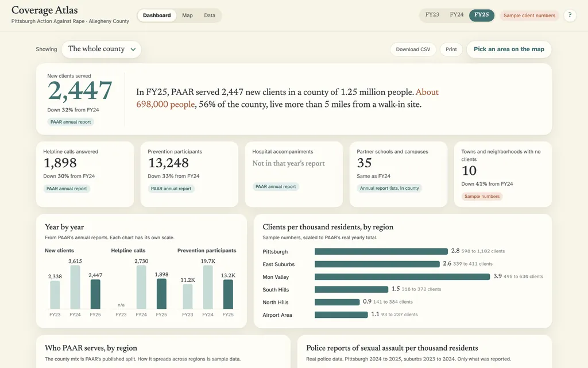Click the 13,248 prevention participants value

pos(168,163)
